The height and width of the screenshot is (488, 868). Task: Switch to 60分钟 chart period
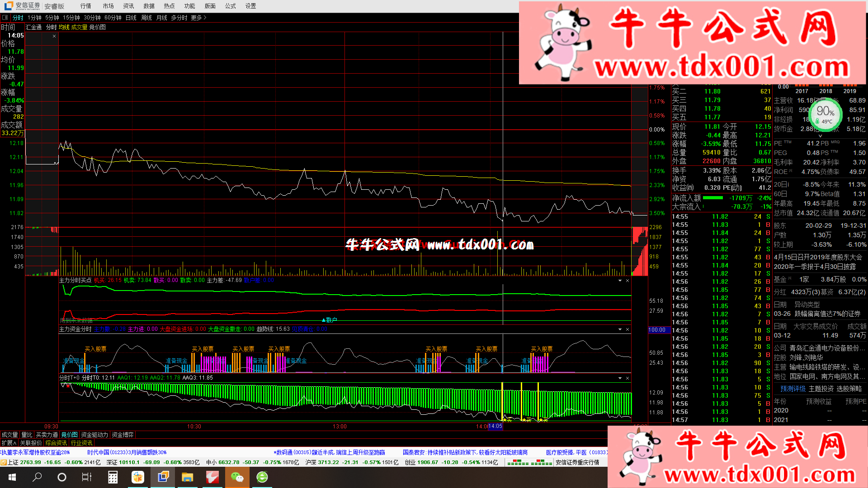pyautogui.click(x=113, y=18)
